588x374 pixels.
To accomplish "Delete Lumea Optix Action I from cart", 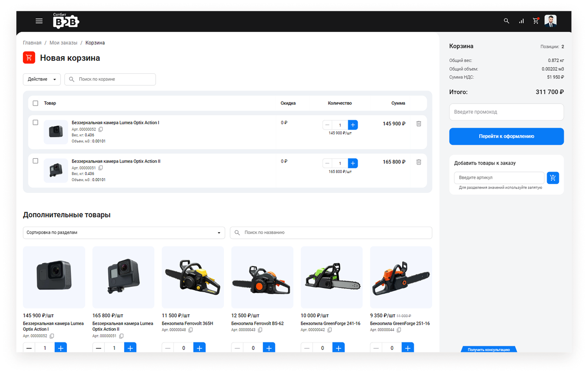I will [418, 124].
